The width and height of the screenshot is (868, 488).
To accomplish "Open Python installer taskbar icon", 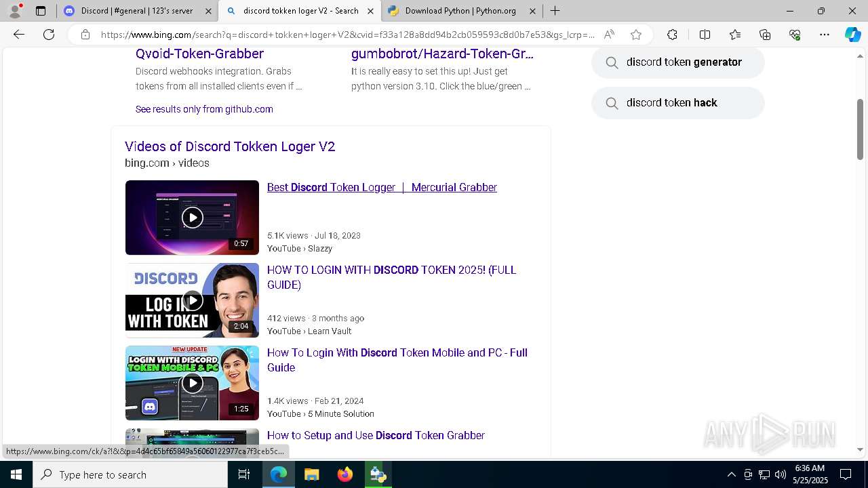I will click(x=378, y=474).
